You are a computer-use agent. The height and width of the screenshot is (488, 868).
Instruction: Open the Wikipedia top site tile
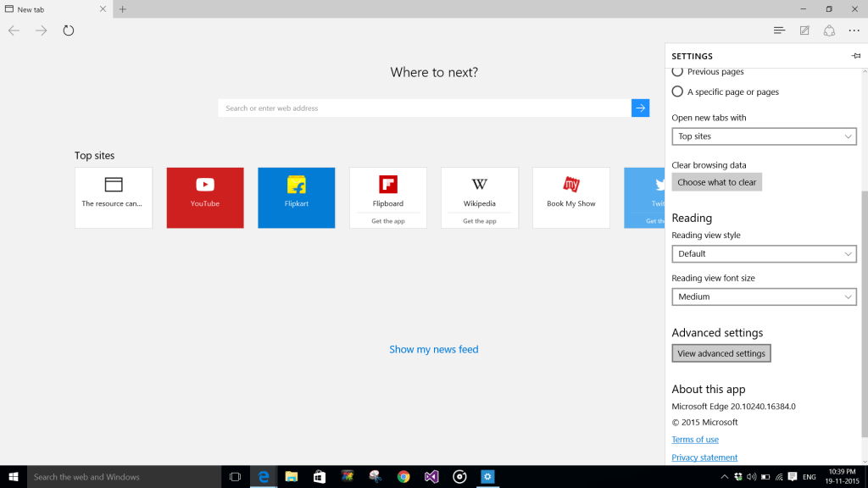tap(480, 197)
